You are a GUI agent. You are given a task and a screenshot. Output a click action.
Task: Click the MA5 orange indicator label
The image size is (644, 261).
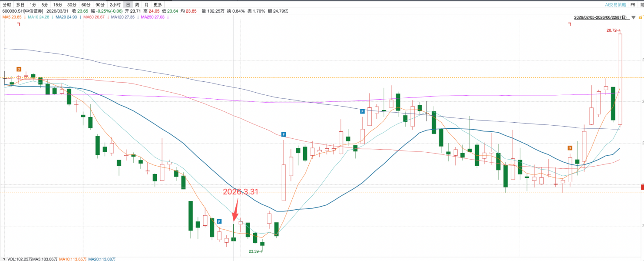(x=12, y=17)
